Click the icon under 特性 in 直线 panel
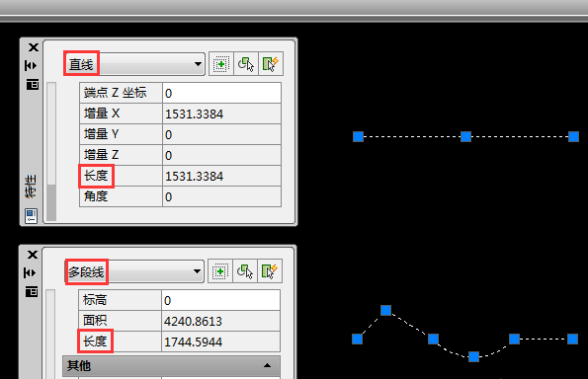 click(31, 216)
